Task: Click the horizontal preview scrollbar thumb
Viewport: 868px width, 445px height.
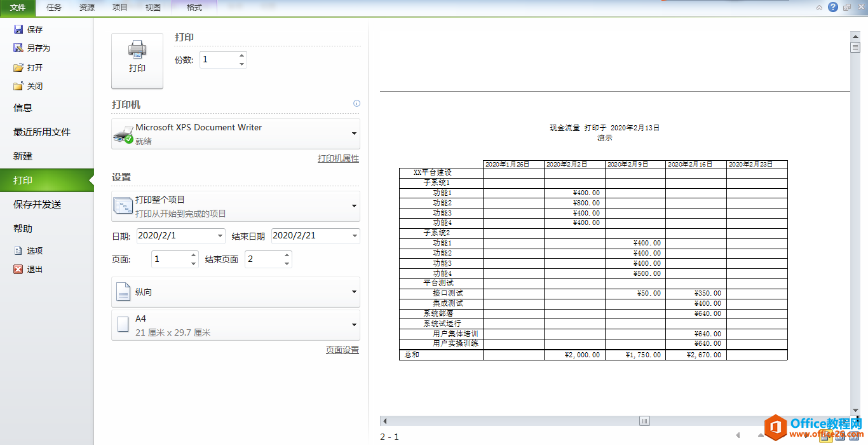Action: (x=644, y=421)
